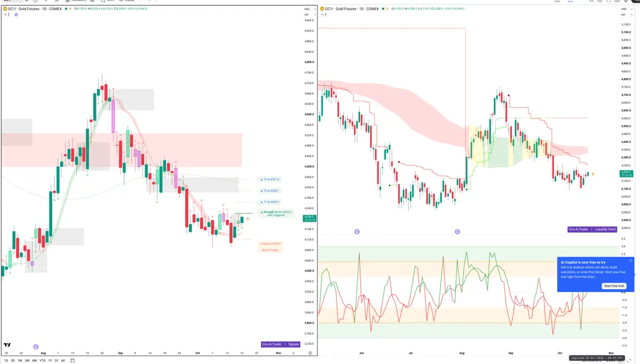Click the 4,400.0 value on the left price axis
The width and height of the screenshot is (640, 364).
click(x=309, y=166)
